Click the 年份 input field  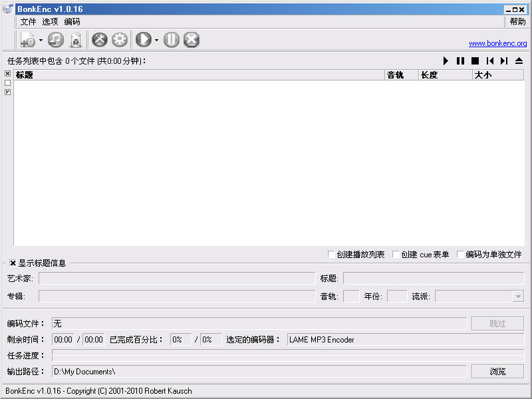pos(396,296)
